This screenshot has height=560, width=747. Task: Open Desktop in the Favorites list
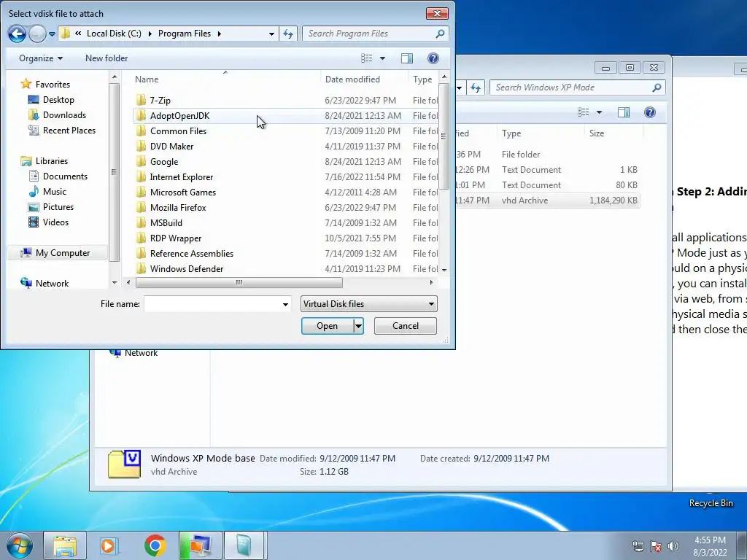click(52, 99)
